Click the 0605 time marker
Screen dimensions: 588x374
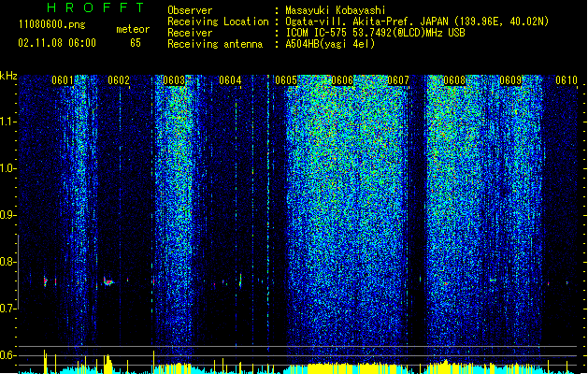pyautogui.click(x=286, y=80)
